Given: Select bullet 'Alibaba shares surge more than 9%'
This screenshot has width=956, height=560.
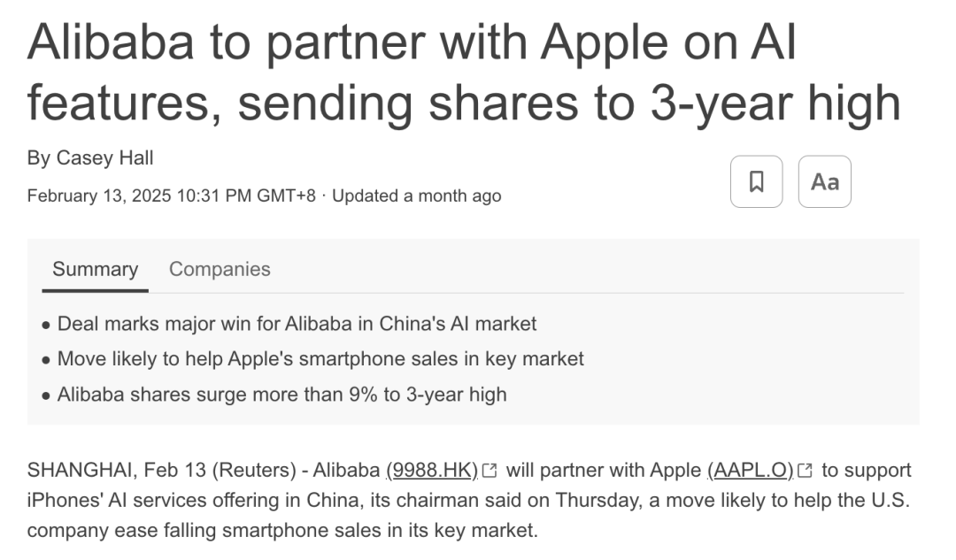Looking at the screenshot, I should tap(281, 395).
